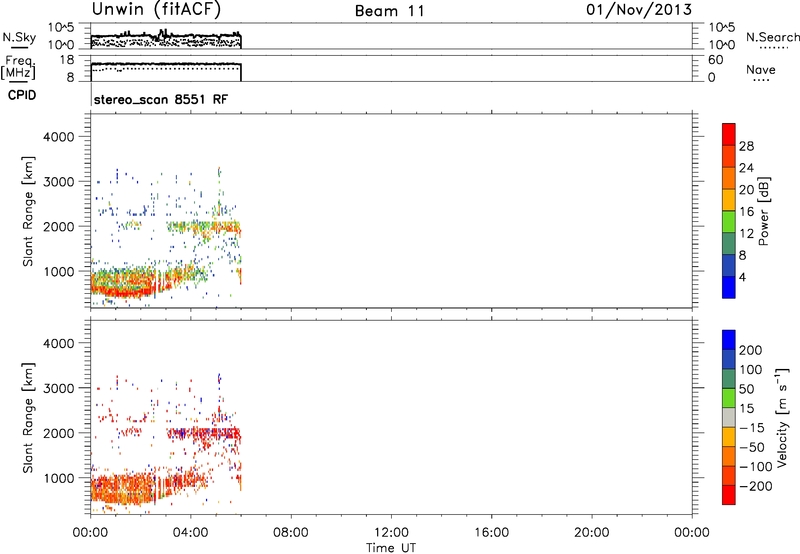Click the 'N.Search' legend label
Viewport: 800px width, 554px height.
773,37
